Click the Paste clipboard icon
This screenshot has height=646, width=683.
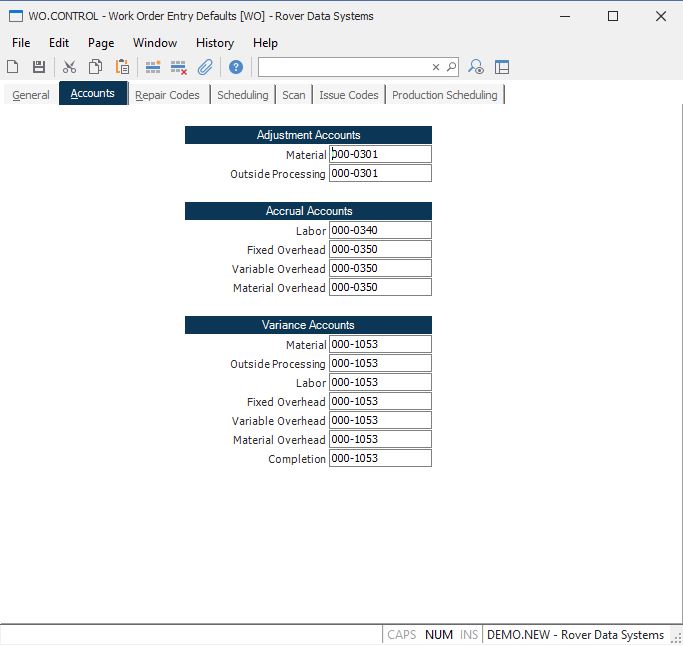pyautogui.click(x=122, y=67)
